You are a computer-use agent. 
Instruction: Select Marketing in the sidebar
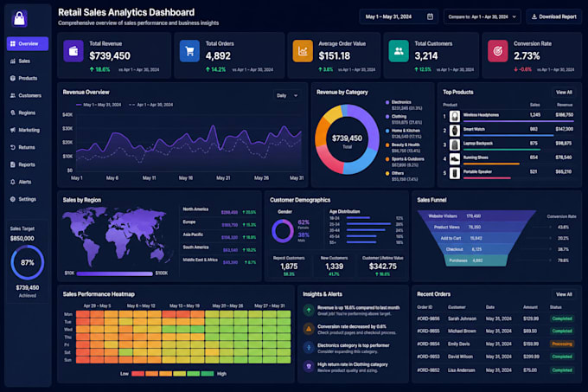[x=28, y=130]
